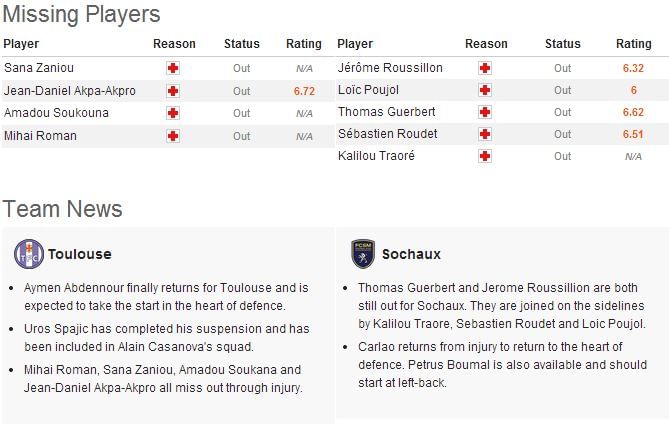
Task: Click injury icon for Jérôme Roussillon
Action: (x=485, y=68)
